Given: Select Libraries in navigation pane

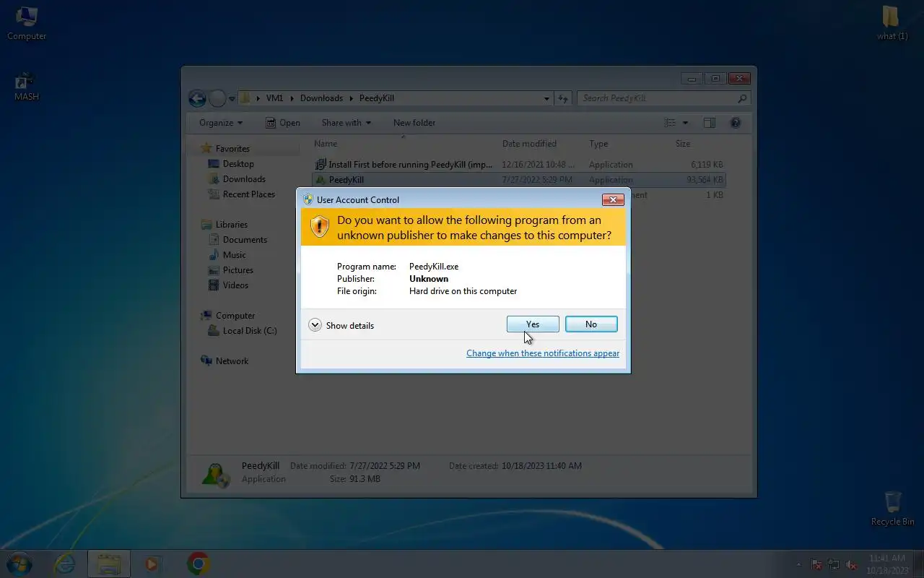Looking at the screenshot, I should point(231,225).
